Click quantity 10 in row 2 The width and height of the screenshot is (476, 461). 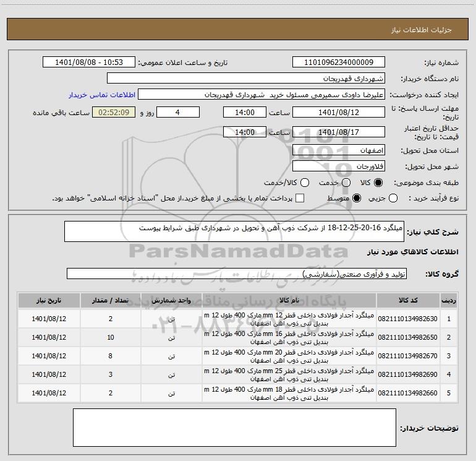111,337
